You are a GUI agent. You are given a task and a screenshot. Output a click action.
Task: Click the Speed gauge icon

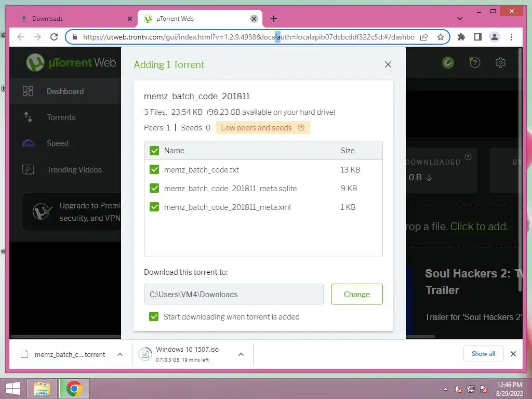click(28, 143)
